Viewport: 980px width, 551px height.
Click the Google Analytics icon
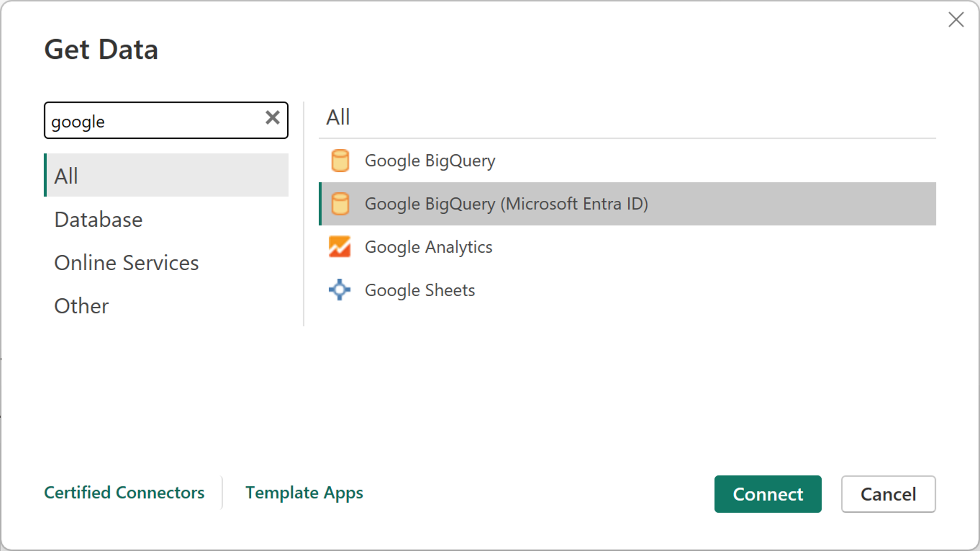pos(339,246)
